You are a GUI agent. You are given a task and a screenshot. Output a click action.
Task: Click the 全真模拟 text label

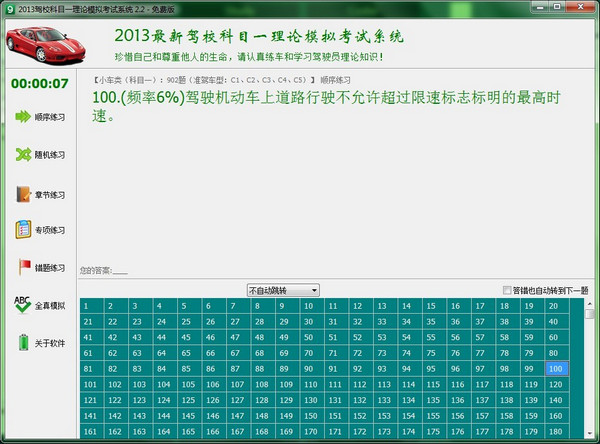[x=50, y=306]
